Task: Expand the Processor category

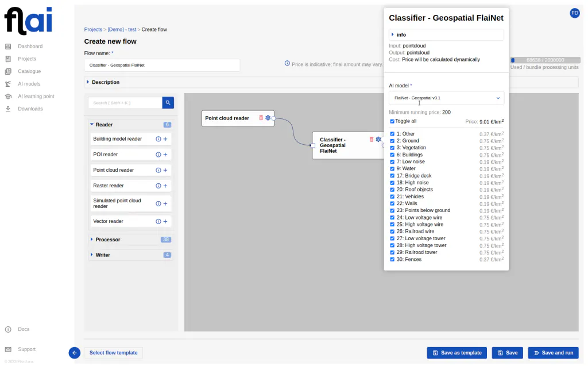Action: (130, 240)
